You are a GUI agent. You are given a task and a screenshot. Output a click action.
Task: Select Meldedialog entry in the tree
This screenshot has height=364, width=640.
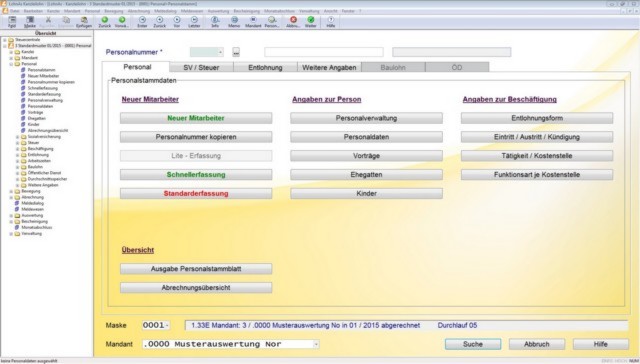(32, 203)
